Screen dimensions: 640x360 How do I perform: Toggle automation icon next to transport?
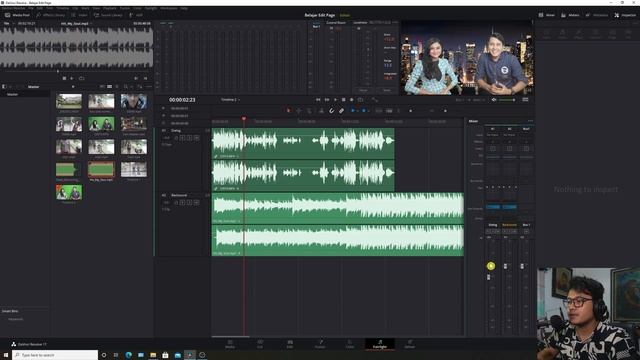pyautogui.click(x=374, y=100)
